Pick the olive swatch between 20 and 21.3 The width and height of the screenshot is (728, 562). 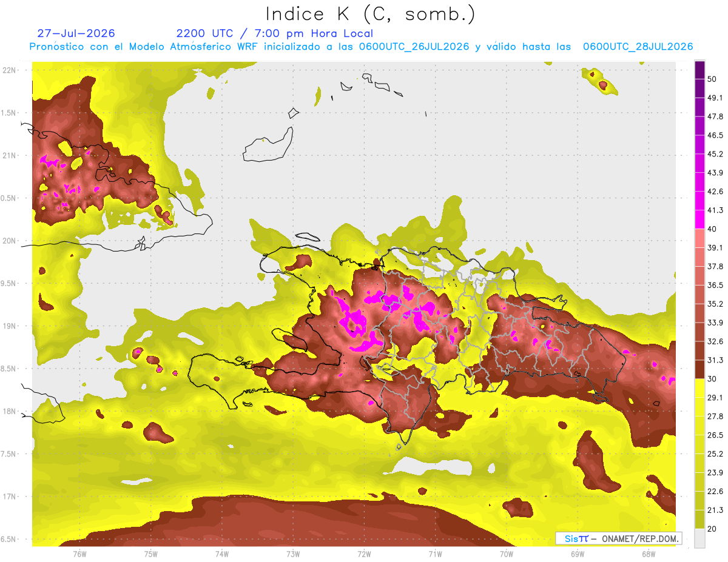(699, 519)
